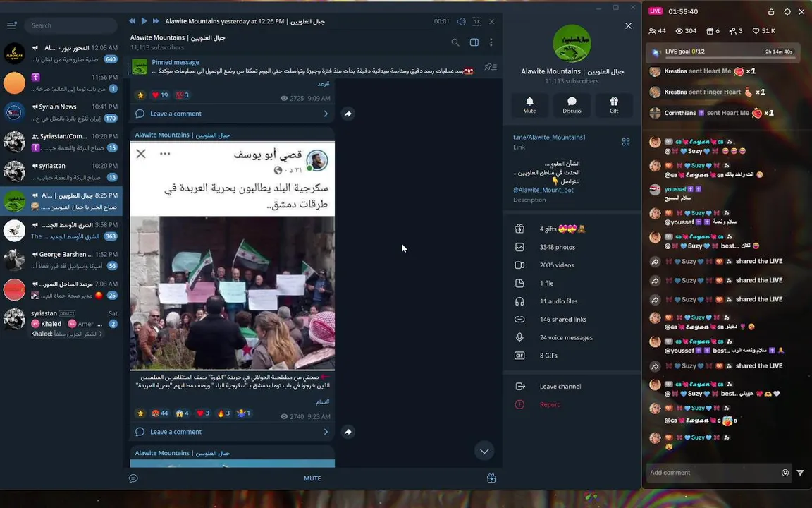Open chat with 363 unread badge
Viewport: 812px width, 508px height.
coord(61,231)
